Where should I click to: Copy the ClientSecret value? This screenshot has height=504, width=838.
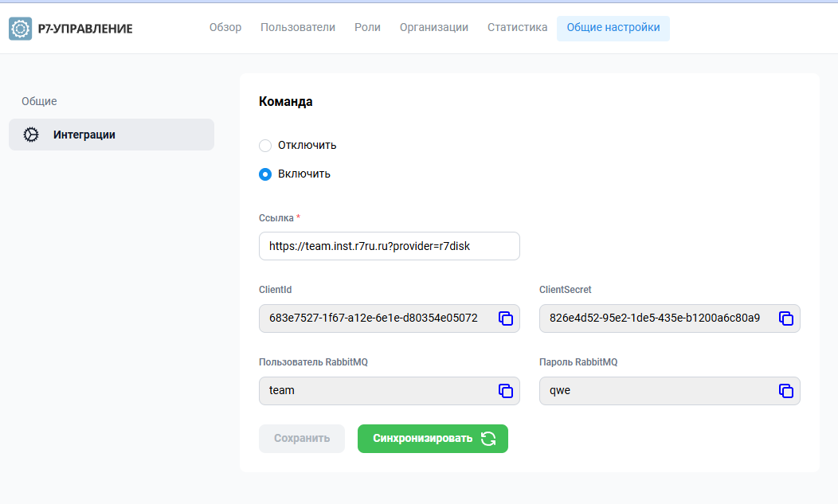coord(785,318)
